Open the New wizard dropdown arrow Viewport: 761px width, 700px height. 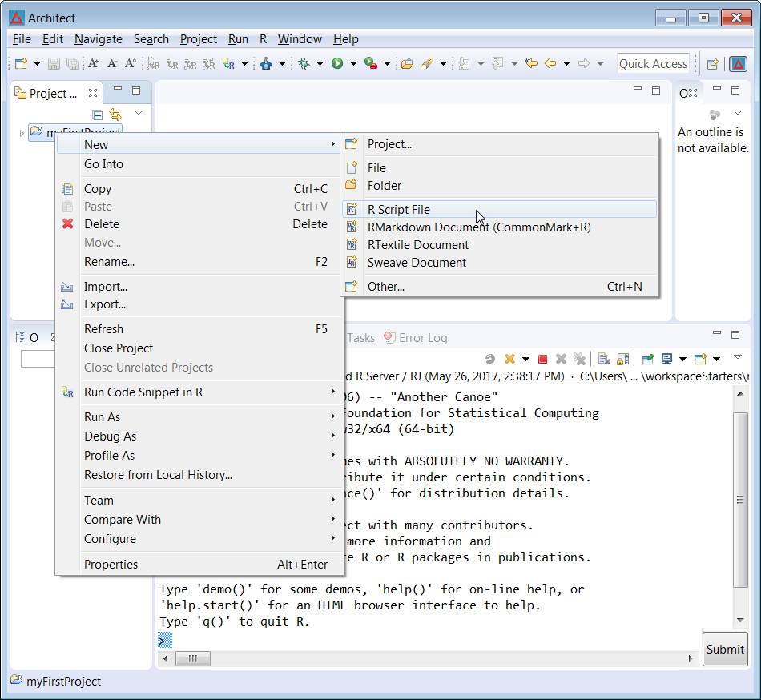click(x=37, y=63)
